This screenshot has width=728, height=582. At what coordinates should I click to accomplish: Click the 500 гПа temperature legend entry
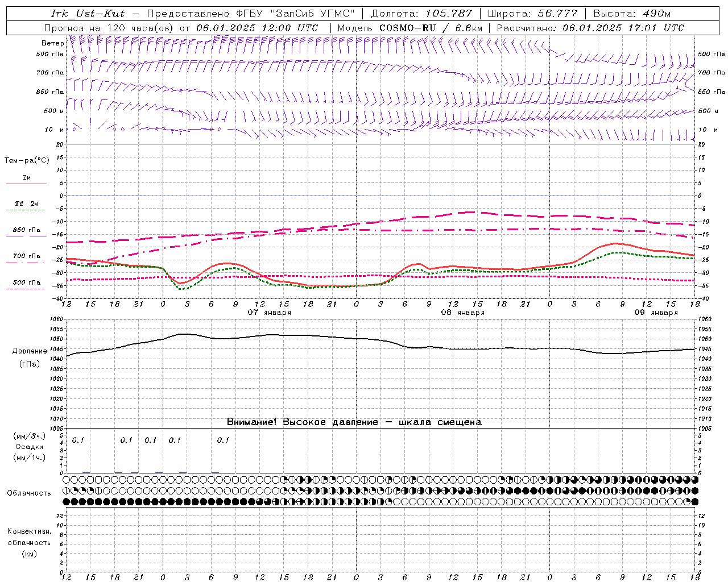click(x=27, y=282)
